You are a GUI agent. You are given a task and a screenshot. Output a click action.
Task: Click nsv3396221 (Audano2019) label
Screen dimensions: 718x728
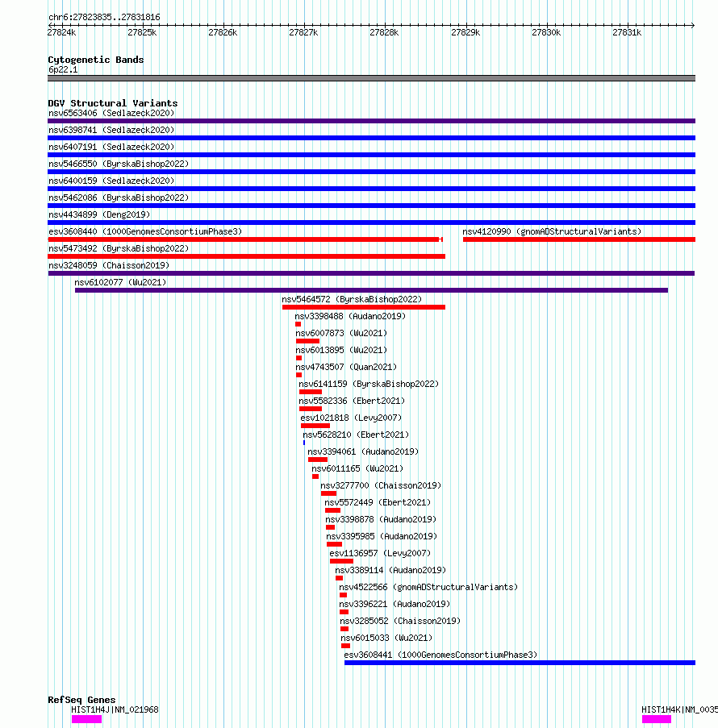point(394,605)
